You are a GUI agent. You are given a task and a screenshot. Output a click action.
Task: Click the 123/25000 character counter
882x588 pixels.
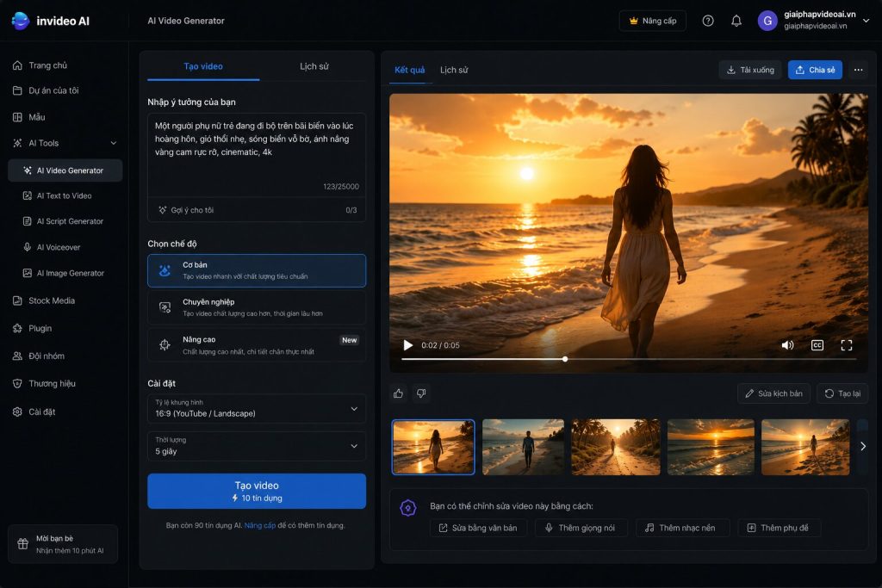pos(341,187)
